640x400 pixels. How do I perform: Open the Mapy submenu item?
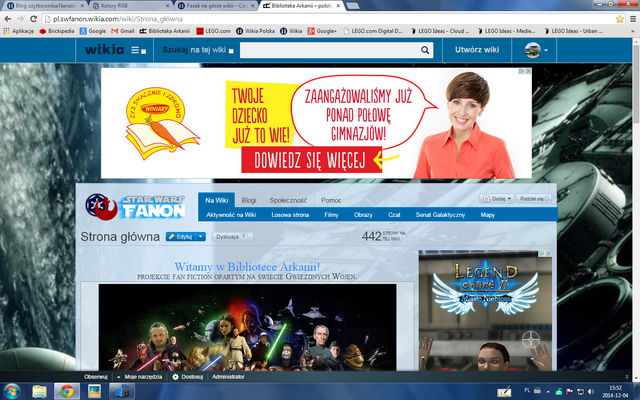click(x=488, y=215)
